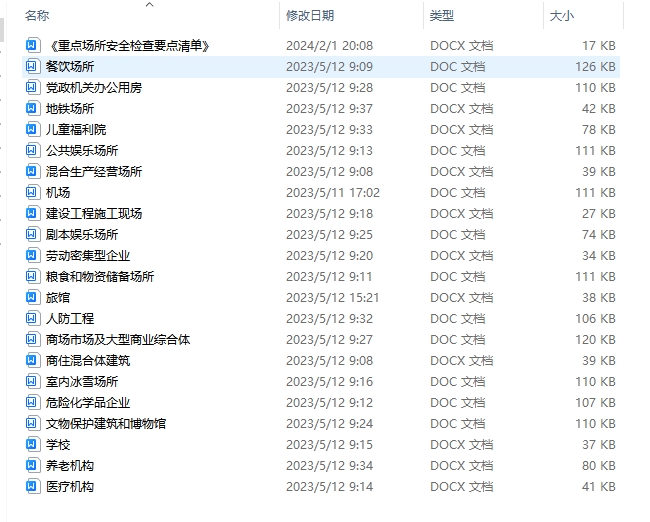The width and height of the screenshot is (650, 522).
Task: Toggle sort direction arrow above 名称
Action: pos(150,5)
